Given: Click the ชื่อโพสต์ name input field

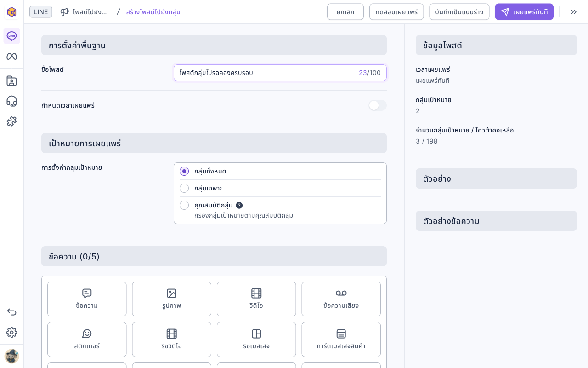Looking at the screenshot, I should click(x=280, y=73).
